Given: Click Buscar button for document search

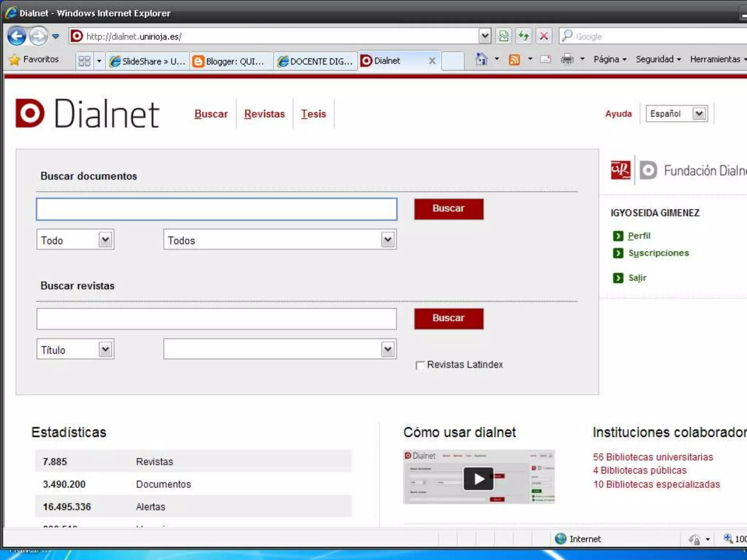Looking at the screenshot, I should 448,209.
